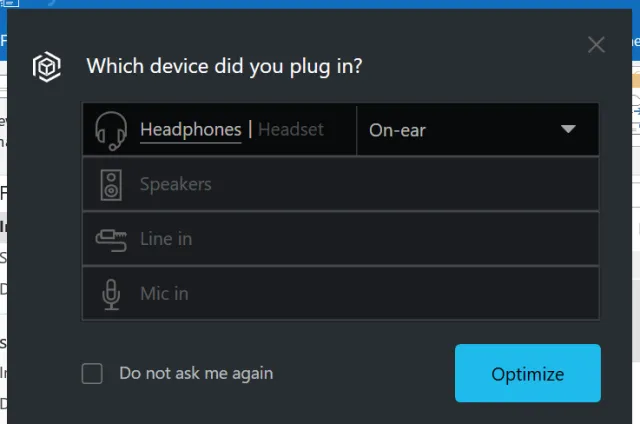
Task: Click empty area of the Mic in row
Action: click(420, 294)
